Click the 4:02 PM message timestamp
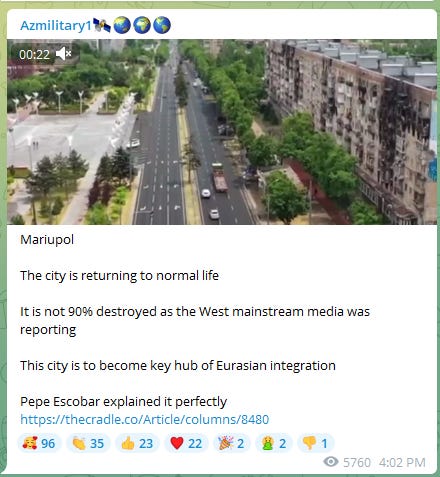The height and width of the screenshot is (477, 440). (x=402, y=463)
